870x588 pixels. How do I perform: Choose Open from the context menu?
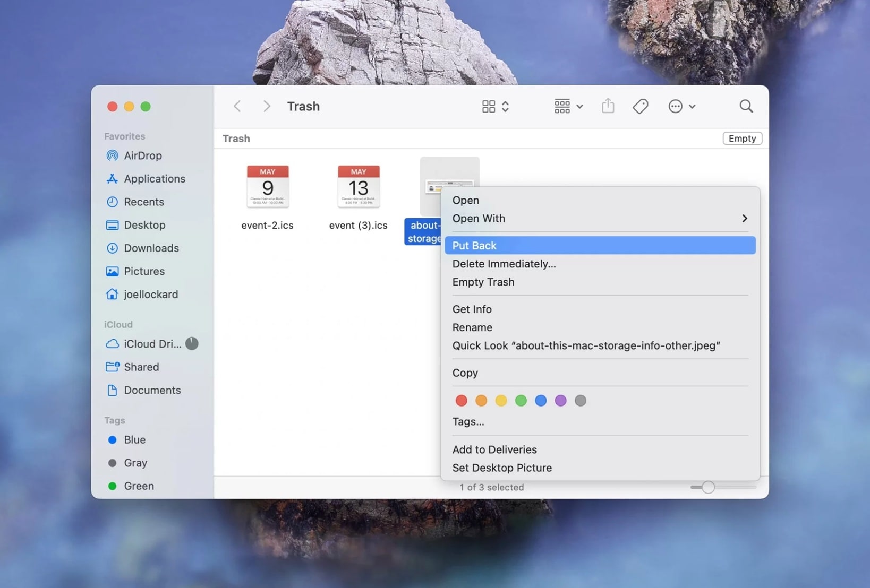pyautogui.click(x=600, y=200)
